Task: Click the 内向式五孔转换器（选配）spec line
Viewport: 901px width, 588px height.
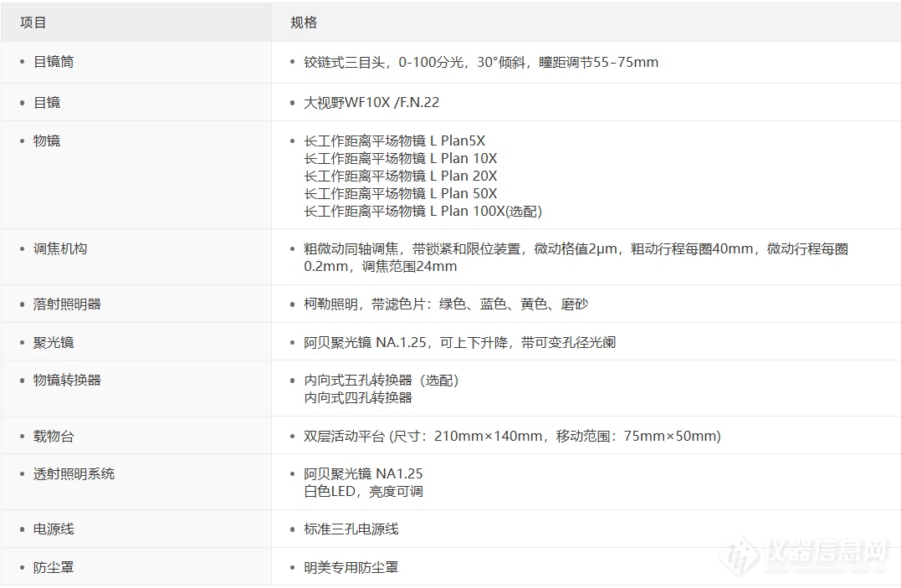Action: point(381,379)
